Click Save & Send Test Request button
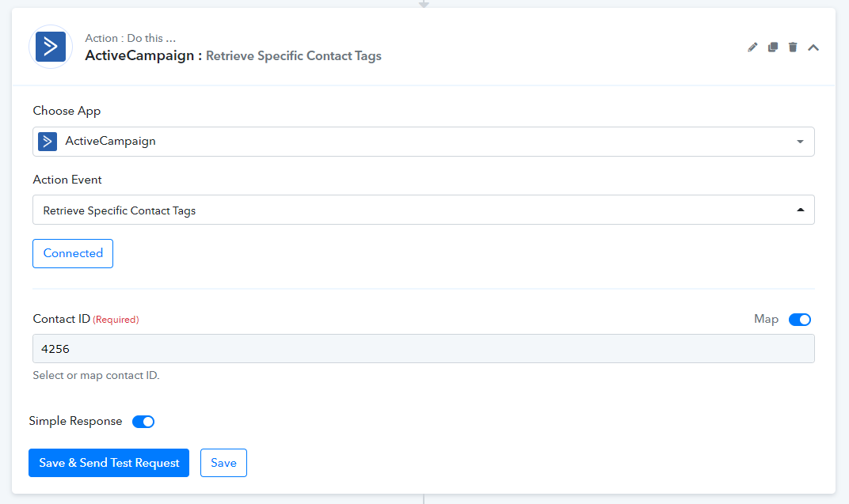Image resolution: width=849 pixels, height=504 pixels. 109,463
